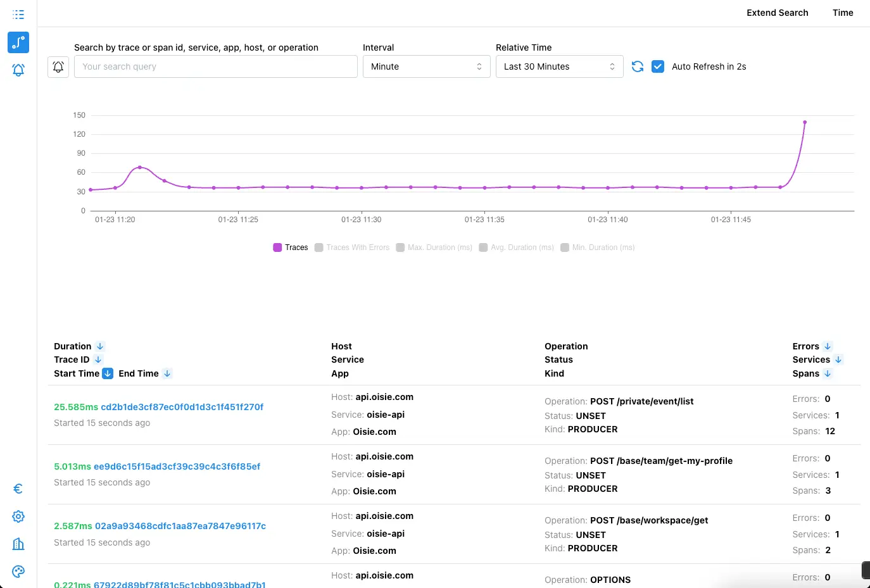Screen dimensions: 870x588
Task: Open the Relative Time dropdown
Action: (x=559, y=66)
